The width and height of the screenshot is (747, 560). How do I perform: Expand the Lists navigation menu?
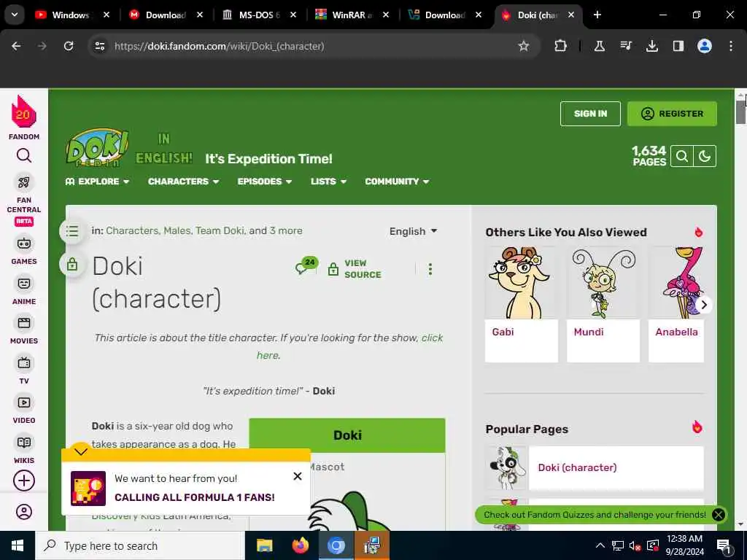click(x=329, y=182)
